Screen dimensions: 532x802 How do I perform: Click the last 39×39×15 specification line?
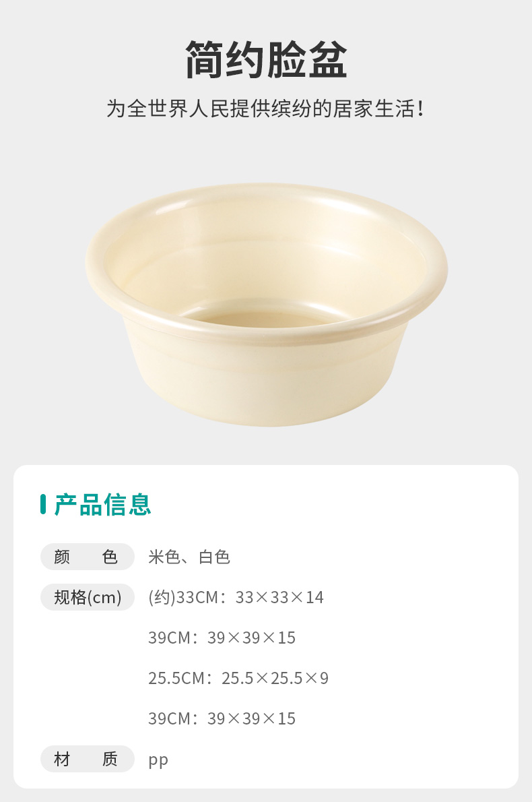tap(222, 718)
